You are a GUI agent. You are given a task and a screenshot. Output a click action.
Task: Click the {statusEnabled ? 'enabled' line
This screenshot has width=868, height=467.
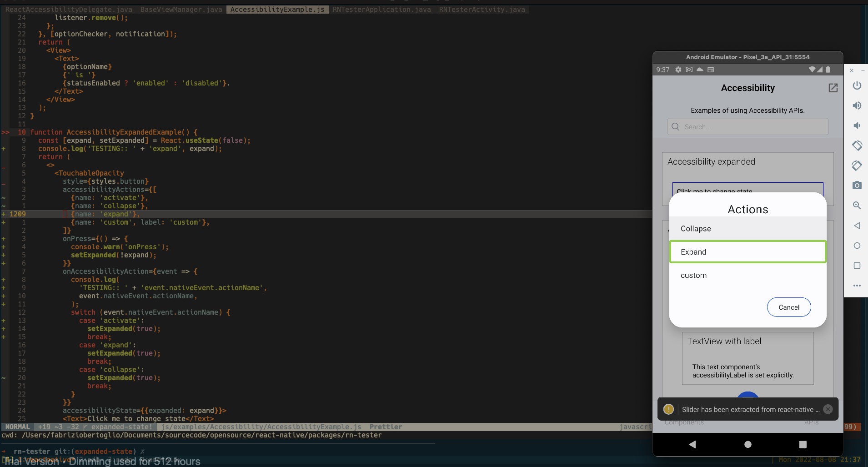coord(146,83)
